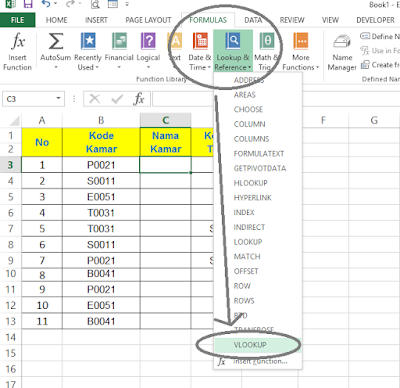
Task: Switch to the INSERT tab
Action: click(x=96, y=20)
